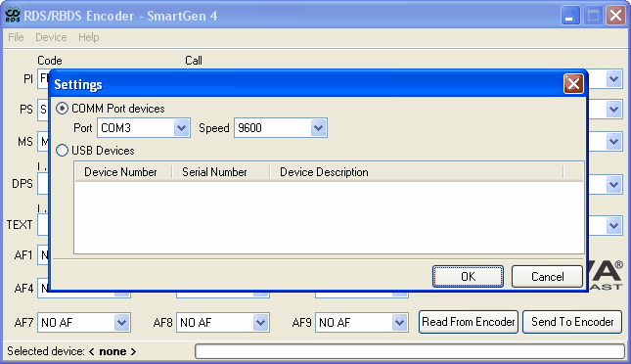This screenshot has height=364, width=631.
Task: Minimize the SmartGen 4 window
Action: tap(569, 16)
